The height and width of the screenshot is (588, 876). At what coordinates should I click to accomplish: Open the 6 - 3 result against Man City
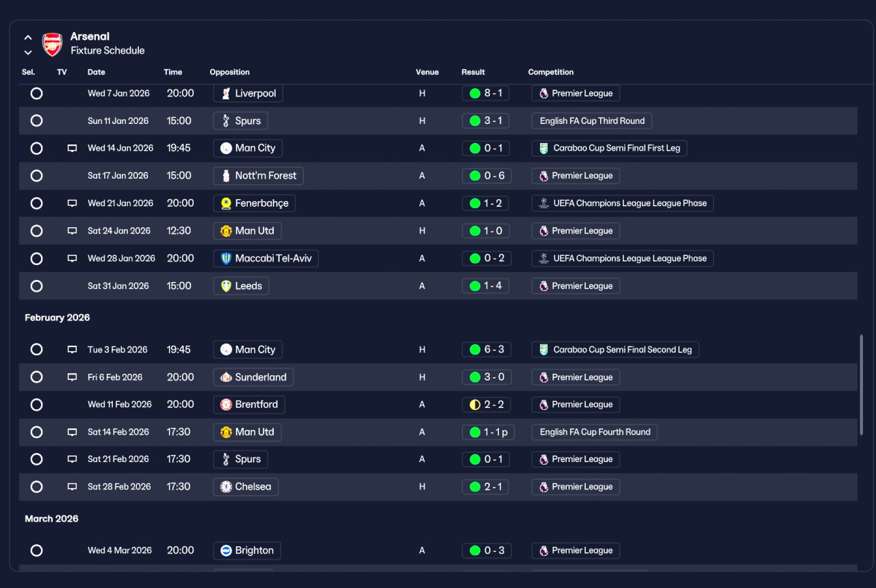click(487, 350)
